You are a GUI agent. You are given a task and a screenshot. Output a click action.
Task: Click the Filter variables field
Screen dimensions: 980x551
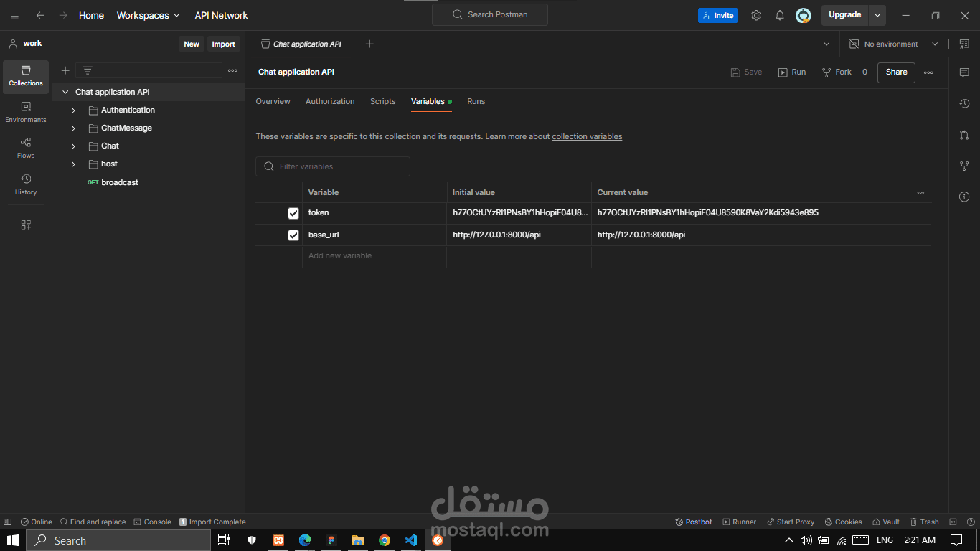(333, 166)
